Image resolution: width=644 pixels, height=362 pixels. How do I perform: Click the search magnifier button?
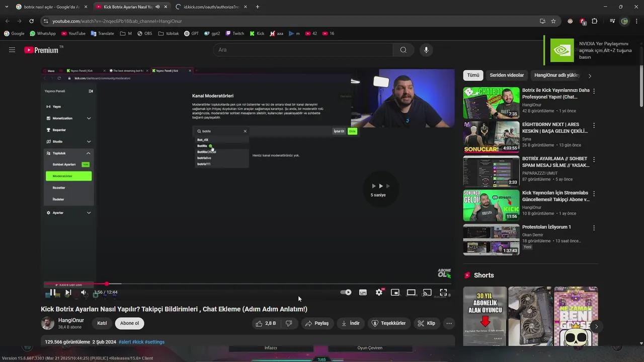point(404,50)
